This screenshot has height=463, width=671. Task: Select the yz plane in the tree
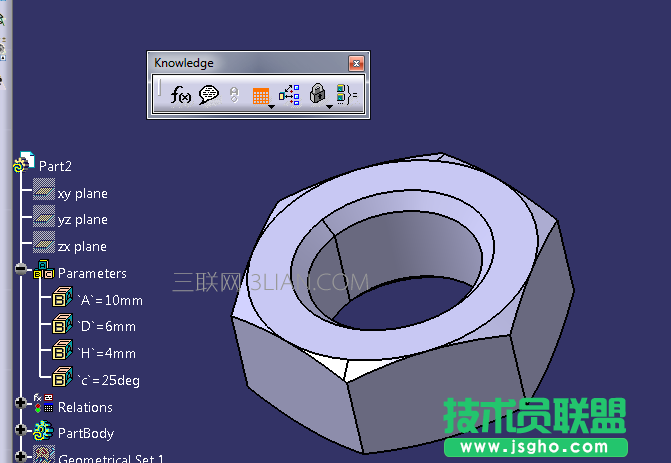coord(82,219)
